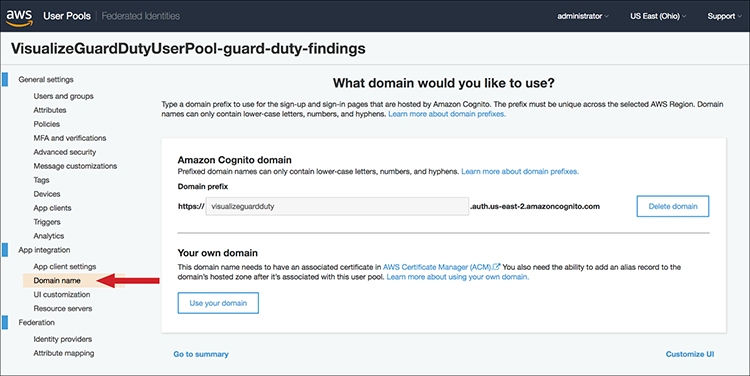Screen dimensions: 750x376
Task: Switch to User Pools tab
Action: pyautogui.click(x=67, y=16)
